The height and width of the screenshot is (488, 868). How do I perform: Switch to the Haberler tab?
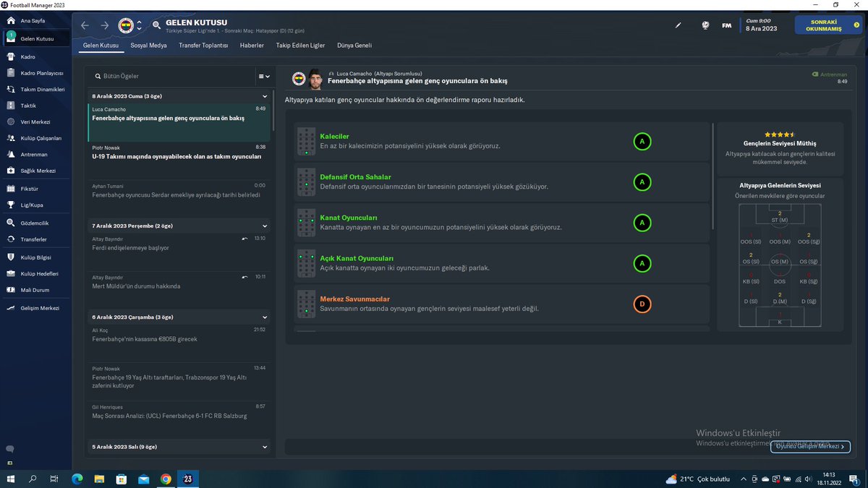pyautogui.click(x=252, y=45)
